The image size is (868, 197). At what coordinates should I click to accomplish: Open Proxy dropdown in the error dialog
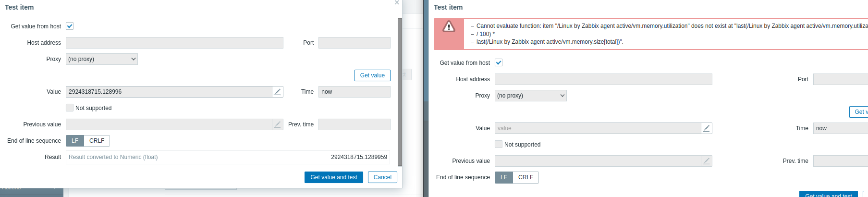(x=531, y=96)
